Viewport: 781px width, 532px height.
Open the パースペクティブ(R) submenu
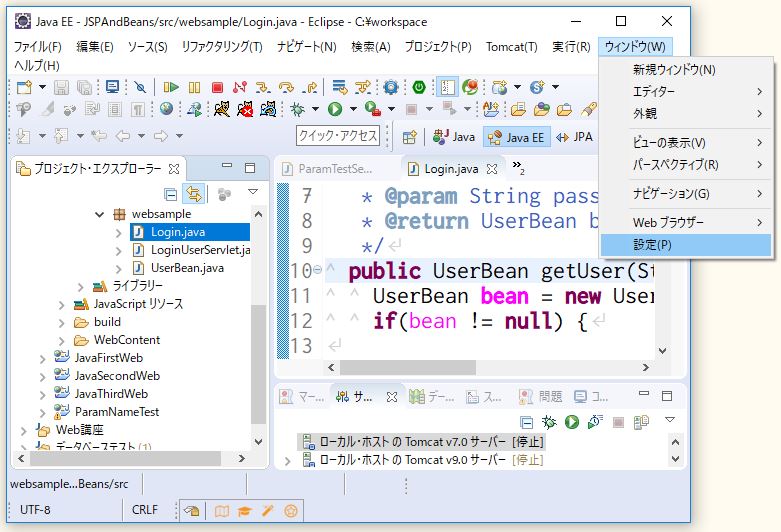(x=686, y=165)
